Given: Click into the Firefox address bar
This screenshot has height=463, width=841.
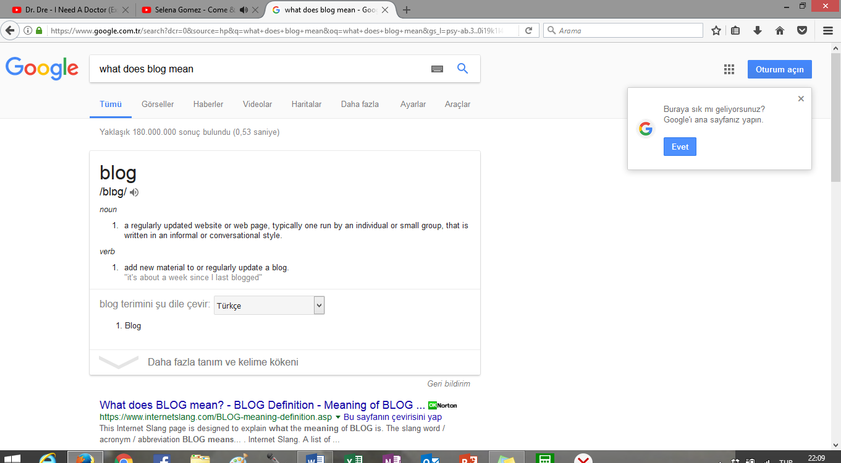Looking at the screenshot, I should [276, 31].
